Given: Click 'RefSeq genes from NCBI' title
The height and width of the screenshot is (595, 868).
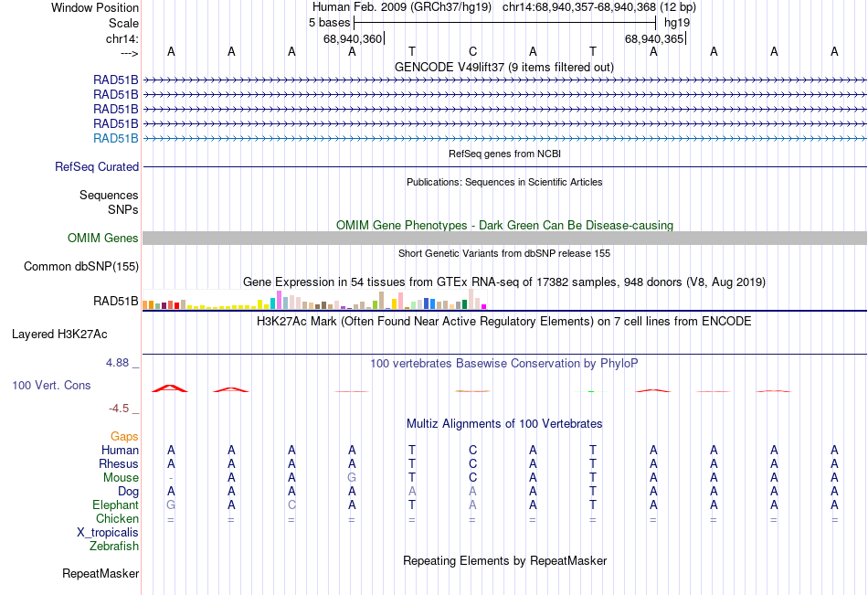Looking at the screenshot, I should click(504, 154).
